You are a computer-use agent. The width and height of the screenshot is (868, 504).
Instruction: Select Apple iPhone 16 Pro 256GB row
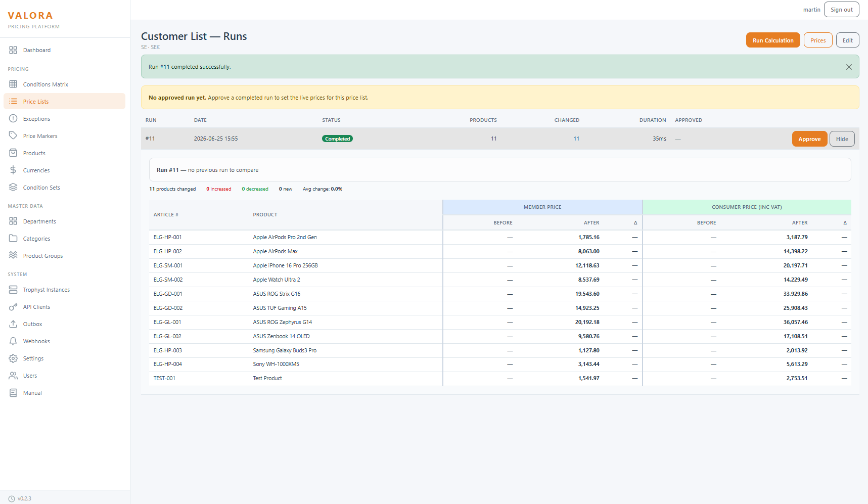[500, 265]
